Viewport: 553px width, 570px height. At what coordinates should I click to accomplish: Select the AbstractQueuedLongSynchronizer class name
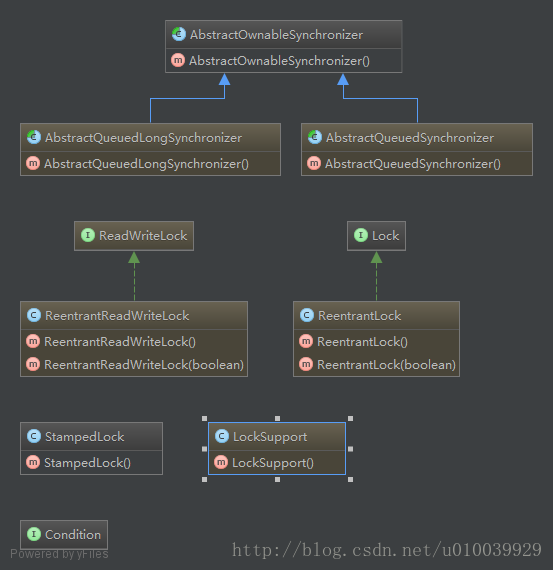pos(143,138)
